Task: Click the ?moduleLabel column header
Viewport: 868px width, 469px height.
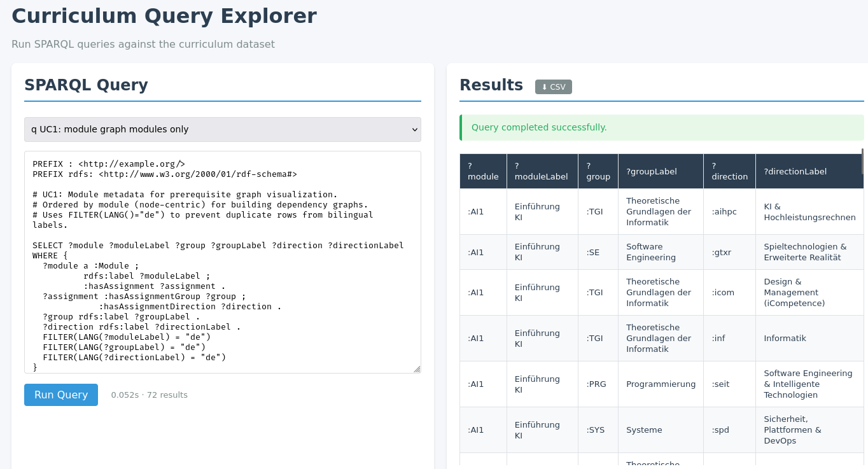Action: tap(542, 171)
